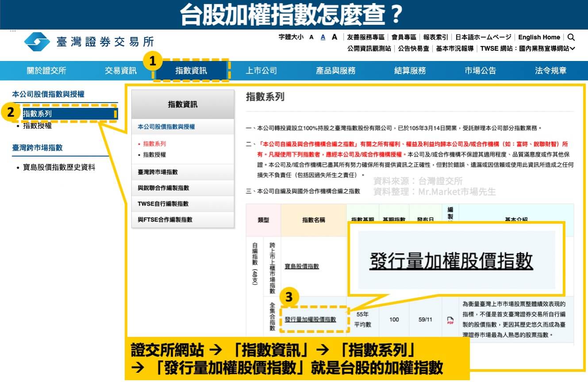588x382 pixels.
Task: Set font size to medium A
Action: click(323, 37)
